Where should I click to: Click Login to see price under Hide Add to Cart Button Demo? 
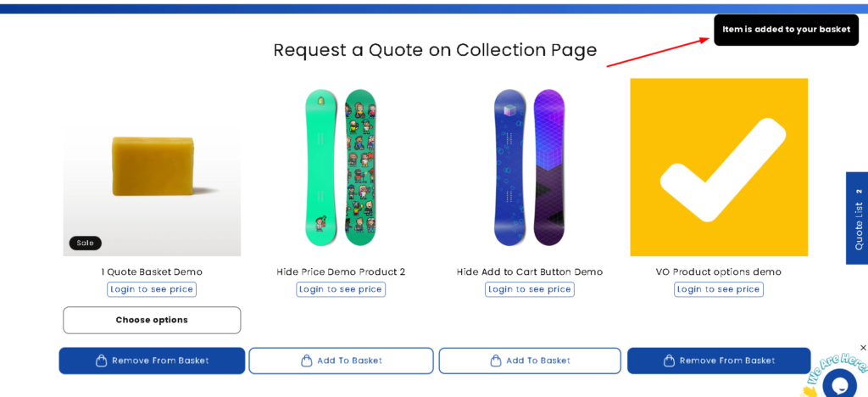click(x=530, y=289)
